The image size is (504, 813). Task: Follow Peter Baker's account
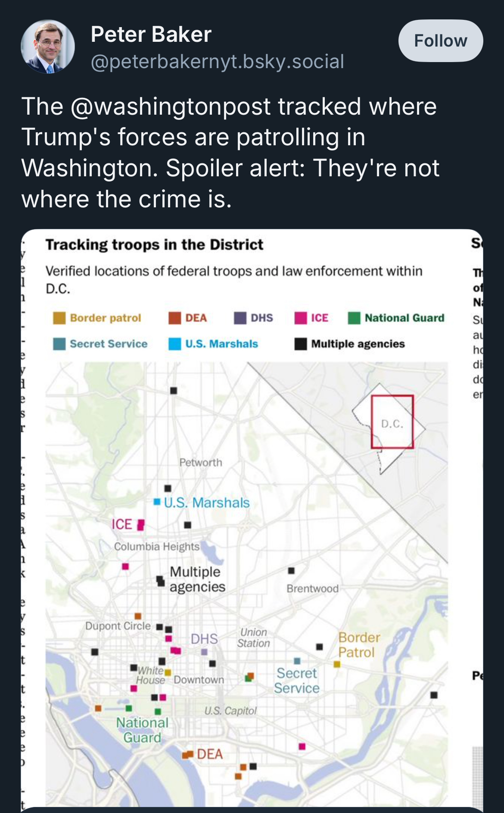[441, 41]
